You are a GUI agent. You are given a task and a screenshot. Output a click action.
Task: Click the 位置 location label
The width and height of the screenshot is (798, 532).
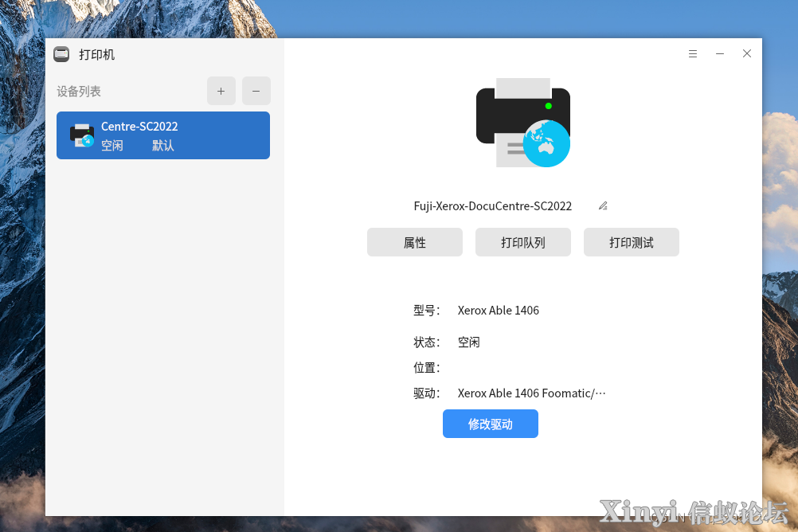pos(427,368)
